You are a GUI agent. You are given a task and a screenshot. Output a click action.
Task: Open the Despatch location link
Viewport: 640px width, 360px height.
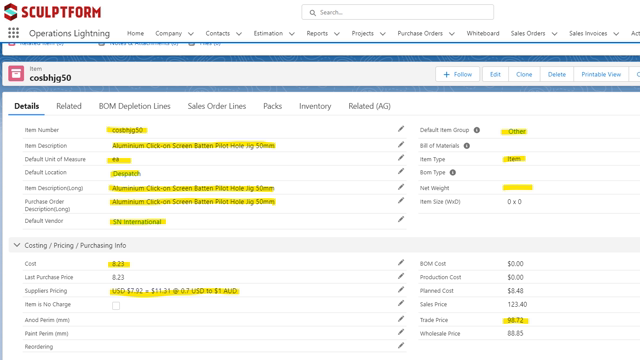coord(127,173)
